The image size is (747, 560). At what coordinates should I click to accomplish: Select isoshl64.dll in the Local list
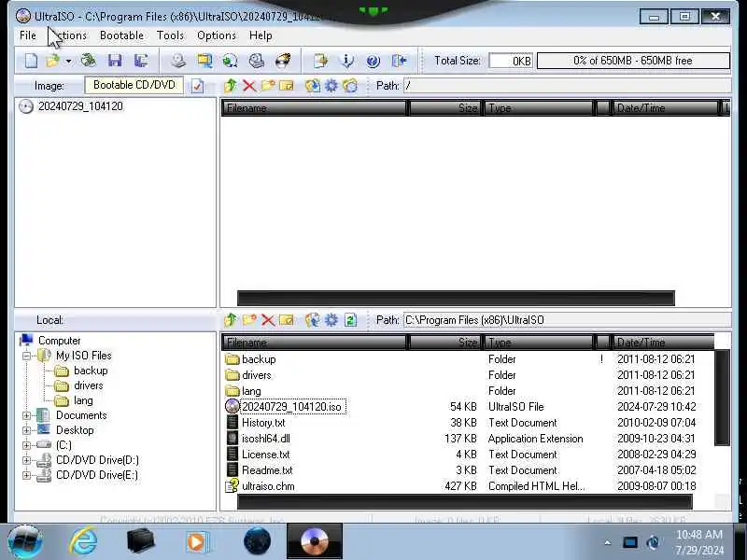[x=266, y=439]
